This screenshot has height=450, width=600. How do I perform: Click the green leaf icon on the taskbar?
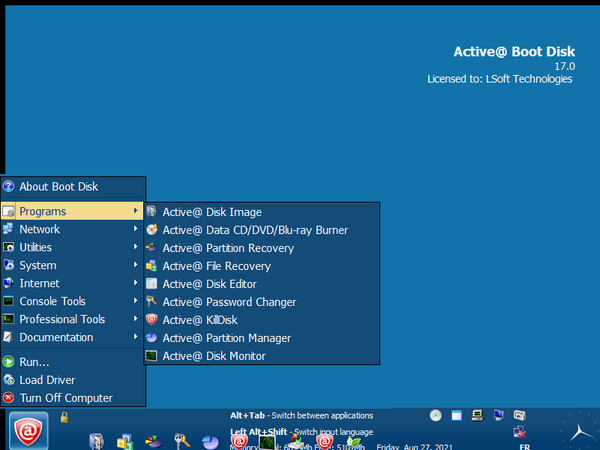354,443
